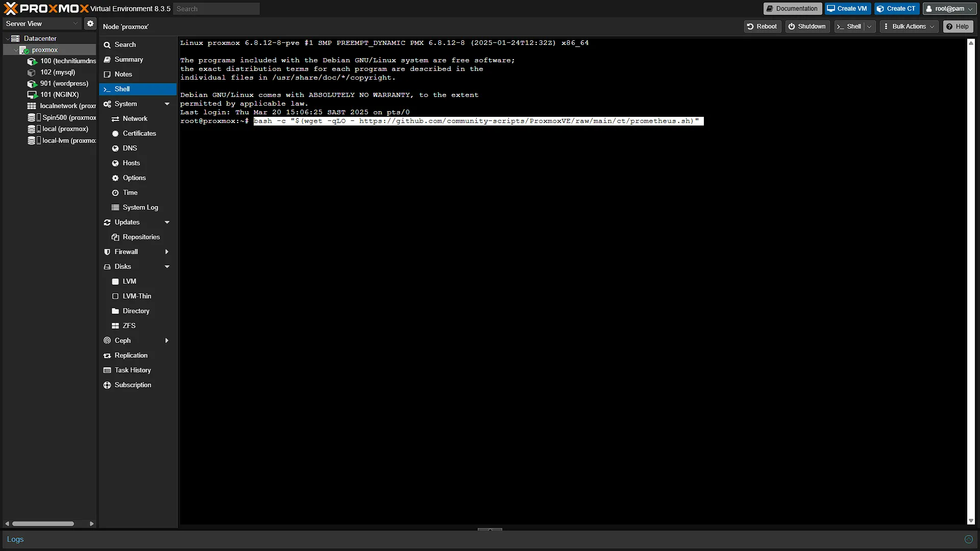Collapse the Updates menu section
This screenshot has width=980, height=551.
click(167, 222)
